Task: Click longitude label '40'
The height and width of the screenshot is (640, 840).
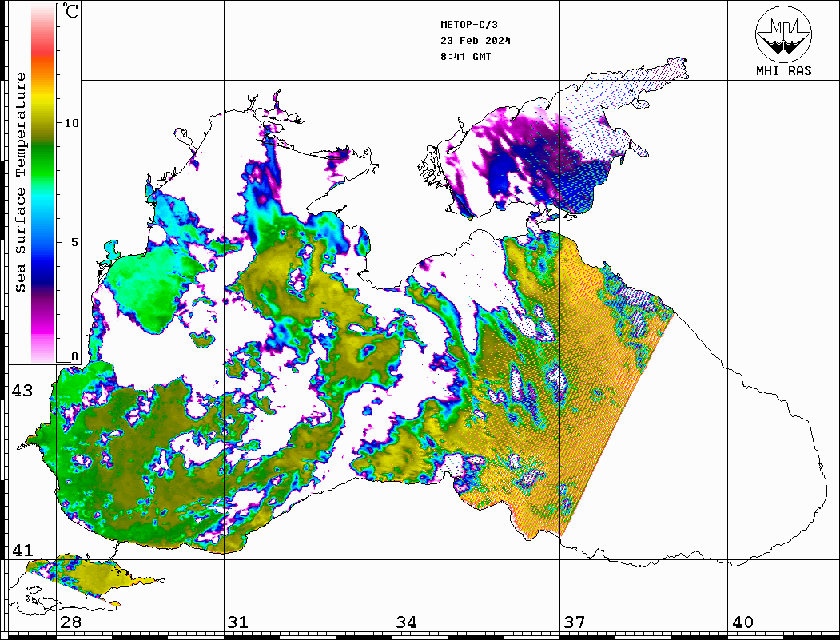Action: click(742, 622)
